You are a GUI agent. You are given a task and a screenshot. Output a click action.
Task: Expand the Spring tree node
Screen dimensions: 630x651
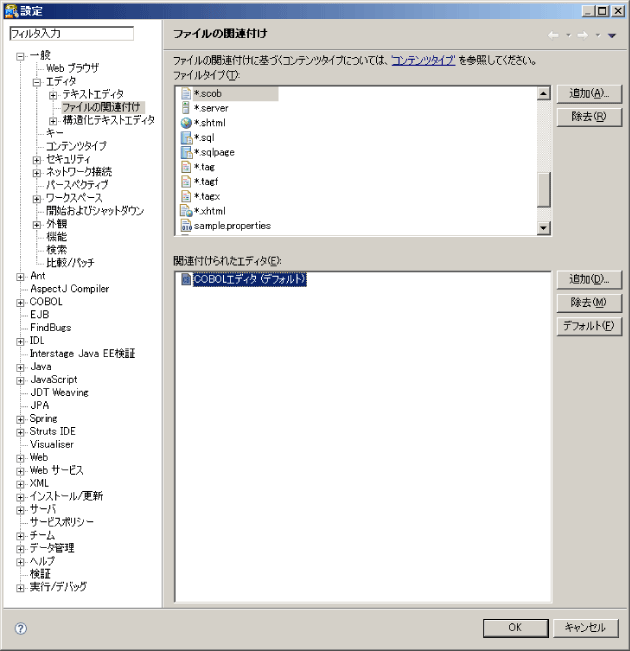(x=20, y=420)
